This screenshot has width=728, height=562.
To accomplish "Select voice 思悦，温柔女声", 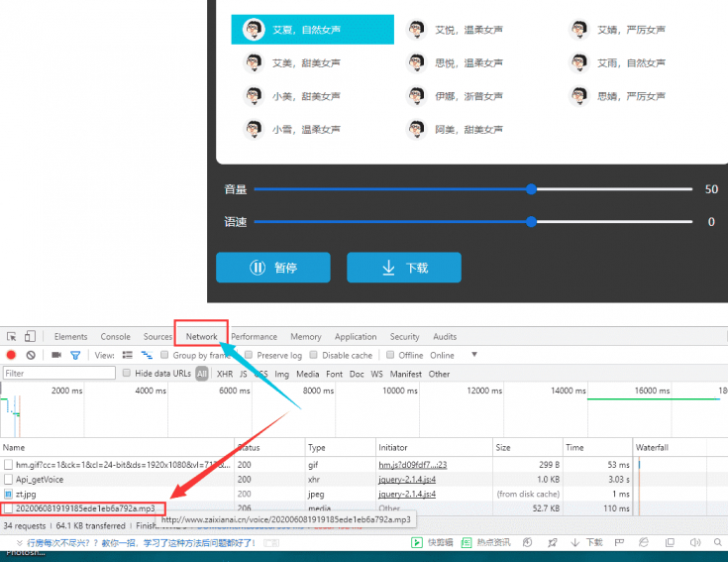I will click(468, 62).
